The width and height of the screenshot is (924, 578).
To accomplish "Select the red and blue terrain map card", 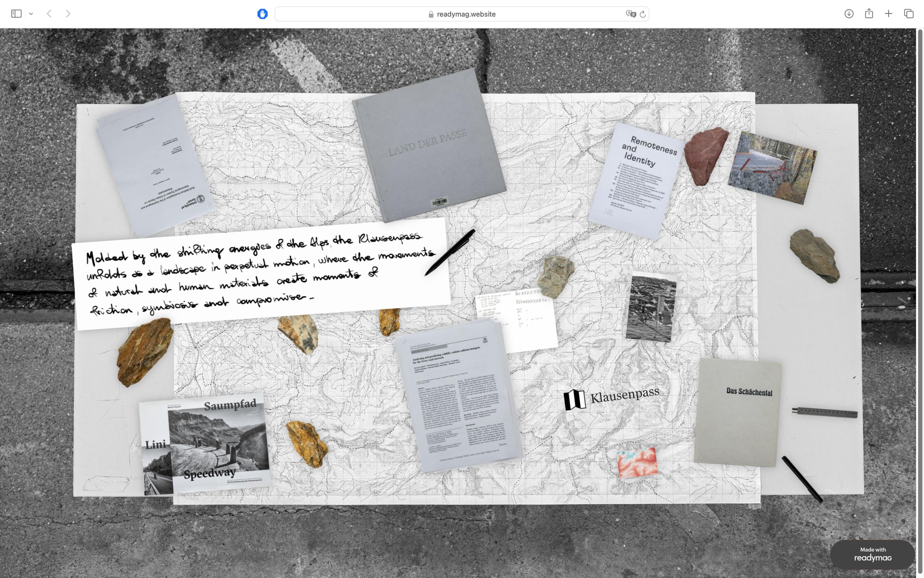I will click(638, 462).
